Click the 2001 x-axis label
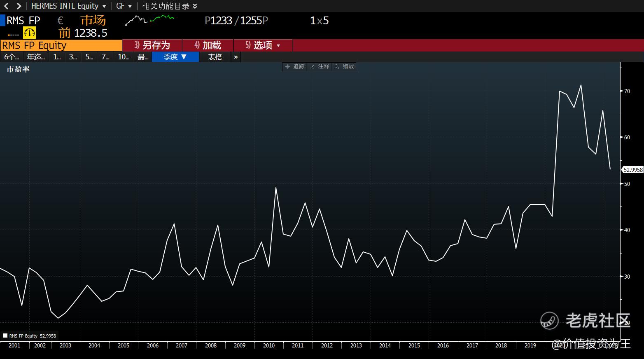 pyautogui.click(x=14, y=345)
